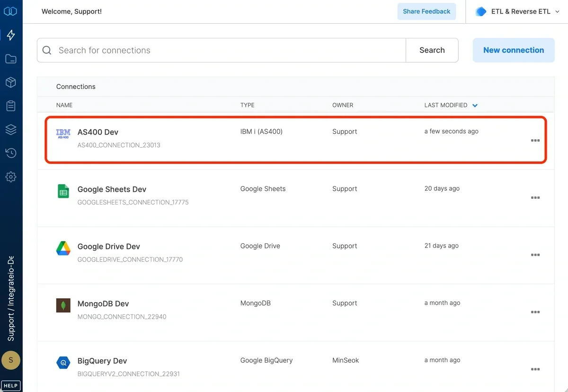Toggle Last Modified sort arrow
This screenshot has height=392, width=568.
(475, 105)
